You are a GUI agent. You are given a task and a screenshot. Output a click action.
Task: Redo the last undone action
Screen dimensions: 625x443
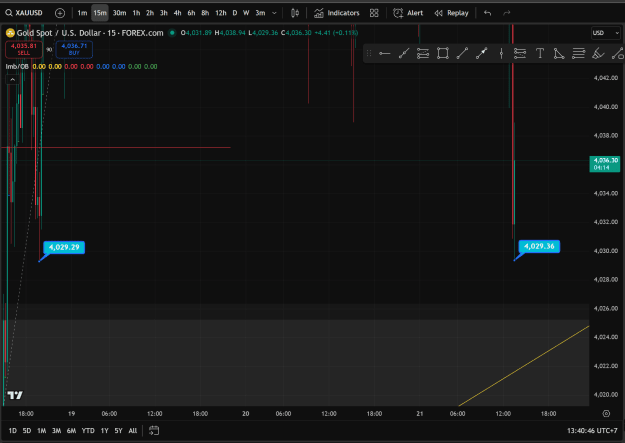(x=507, y=13)
